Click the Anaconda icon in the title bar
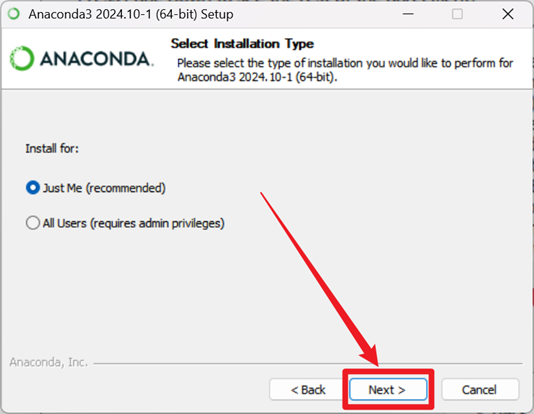 (x=14, y=14)
